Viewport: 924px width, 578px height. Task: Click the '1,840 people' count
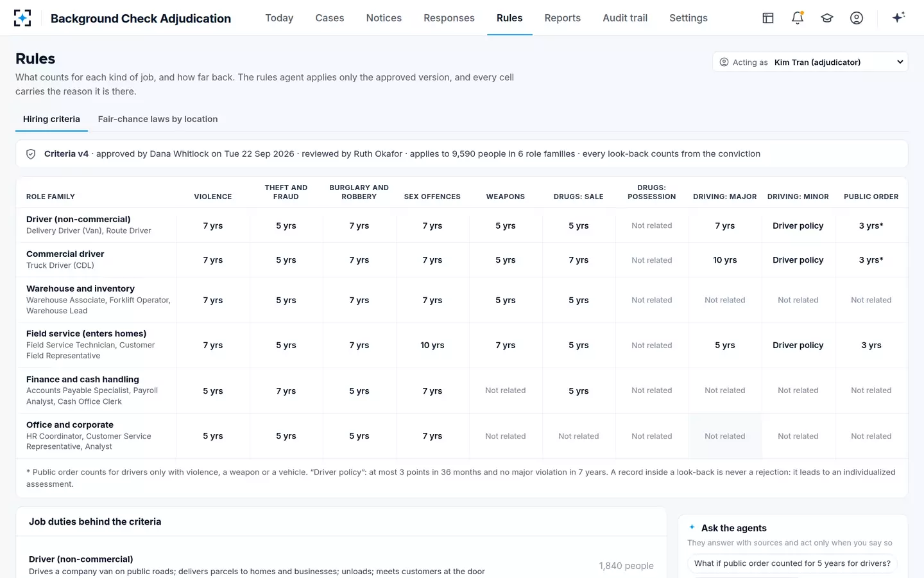tap(626, 566)
